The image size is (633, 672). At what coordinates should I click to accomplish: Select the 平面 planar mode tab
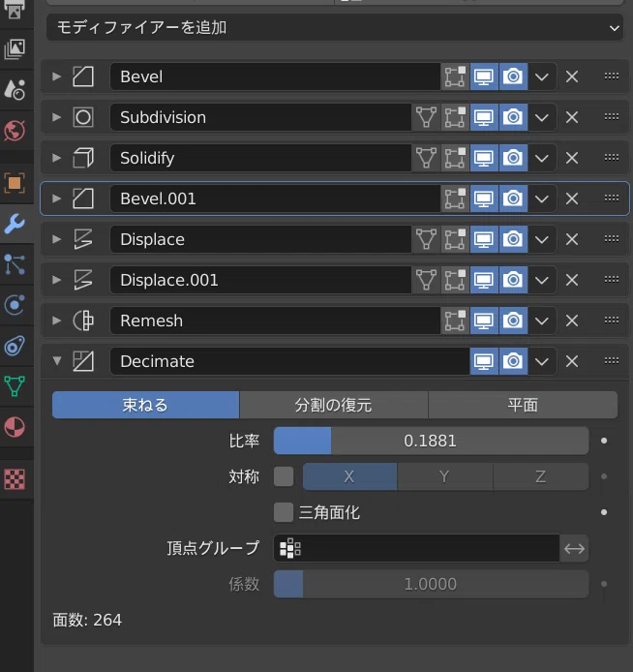point(523,405)
